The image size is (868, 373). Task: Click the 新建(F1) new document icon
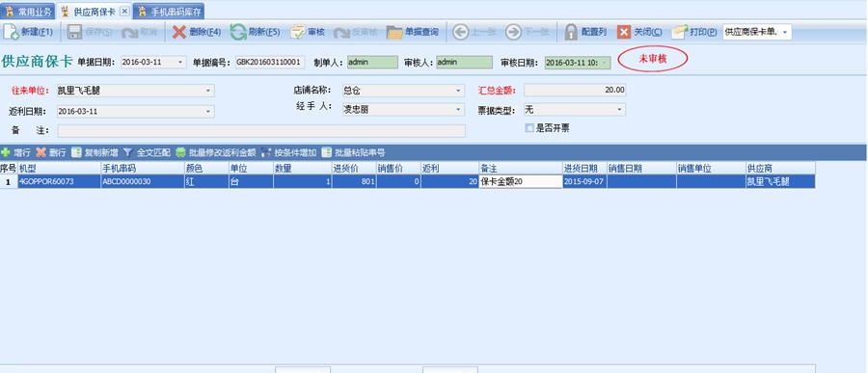[11, 32]
